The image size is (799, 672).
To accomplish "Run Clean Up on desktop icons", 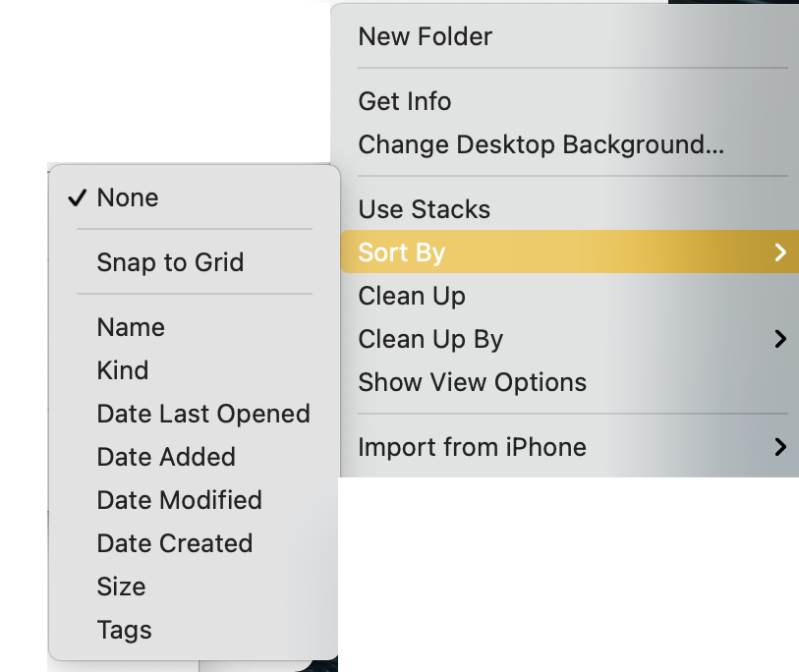I will 412,297.
